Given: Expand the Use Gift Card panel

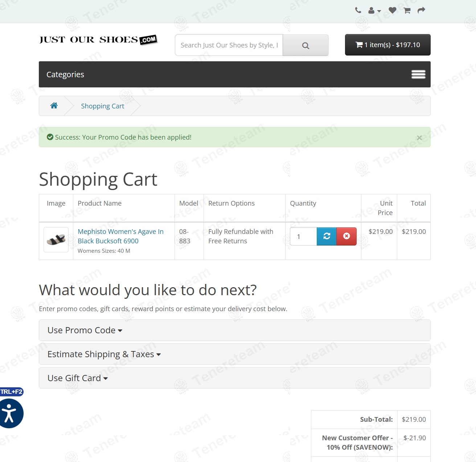Looking at the screenshot, I should (78, 378).
